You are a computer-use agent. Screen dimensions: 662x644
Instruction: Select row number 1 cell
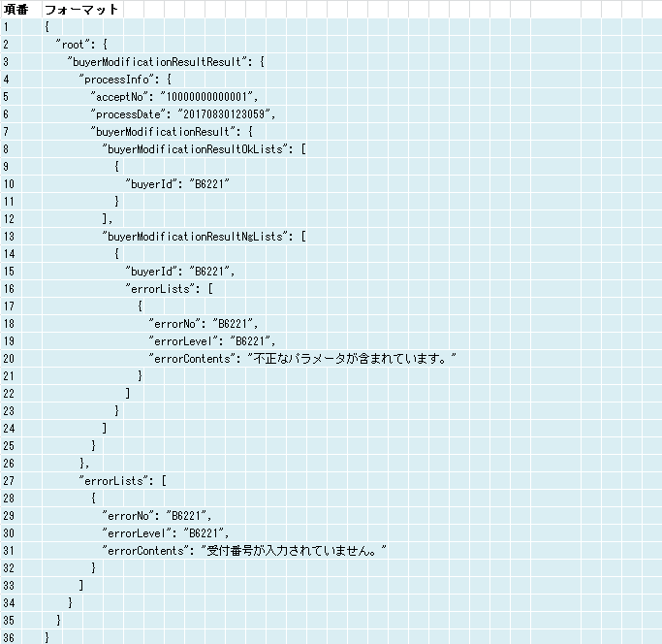6,27
